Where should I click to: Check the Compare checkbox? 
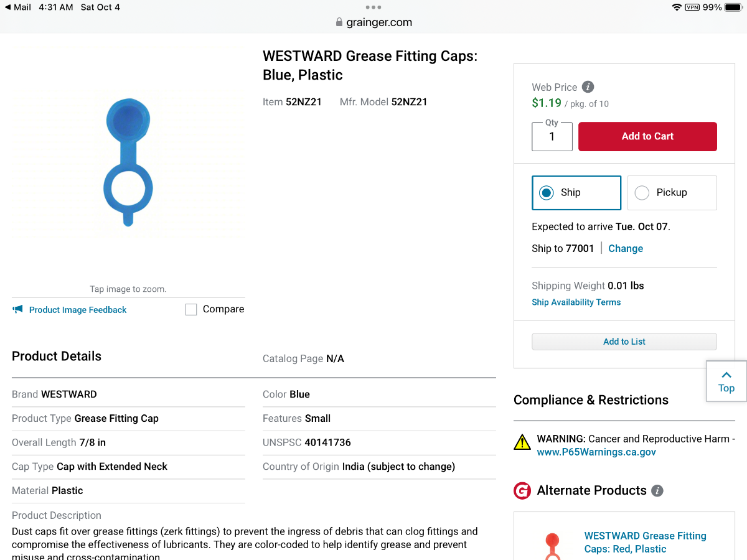pos(191,309)
